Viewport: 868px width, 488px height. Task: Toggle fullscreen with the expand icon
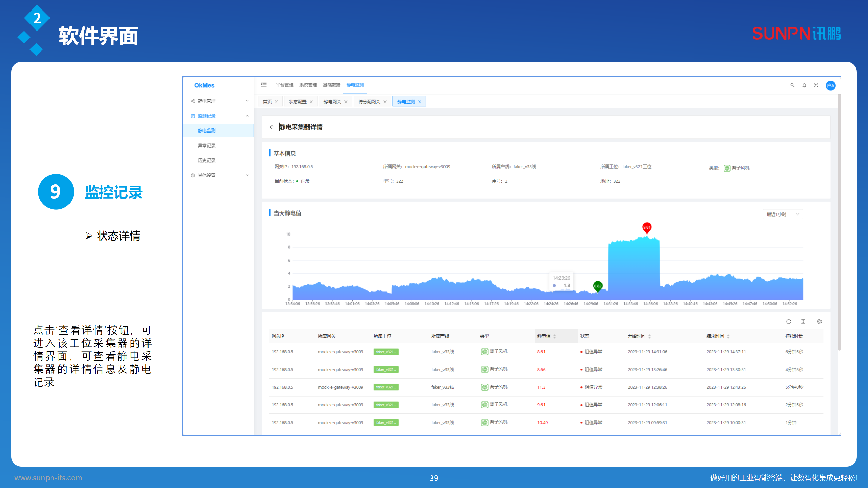coord(816,85)
